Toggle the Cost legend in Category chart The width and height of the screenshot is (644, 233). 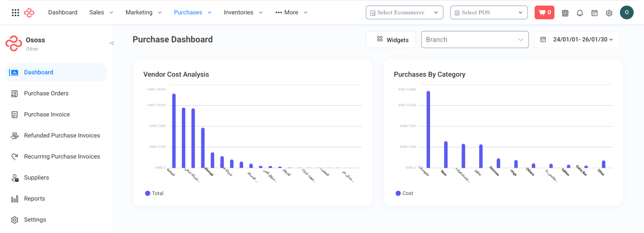click(x=404, y=193)
